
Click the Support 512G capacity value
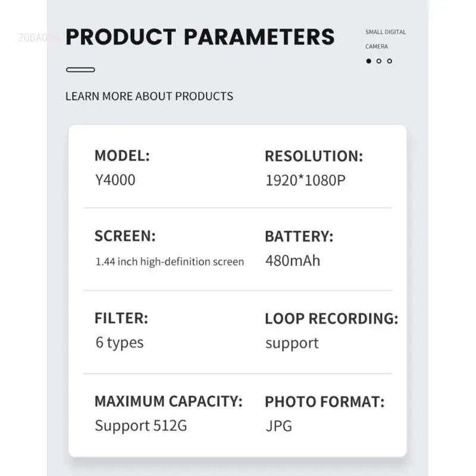pyautogui.click(x=141, y=425)
